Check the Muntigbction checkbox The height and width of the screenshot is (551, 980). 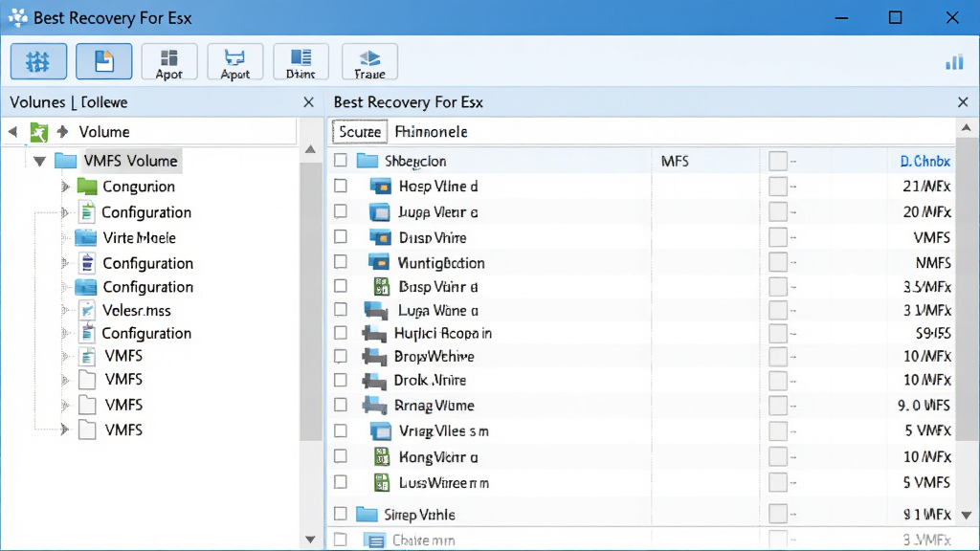340,262
